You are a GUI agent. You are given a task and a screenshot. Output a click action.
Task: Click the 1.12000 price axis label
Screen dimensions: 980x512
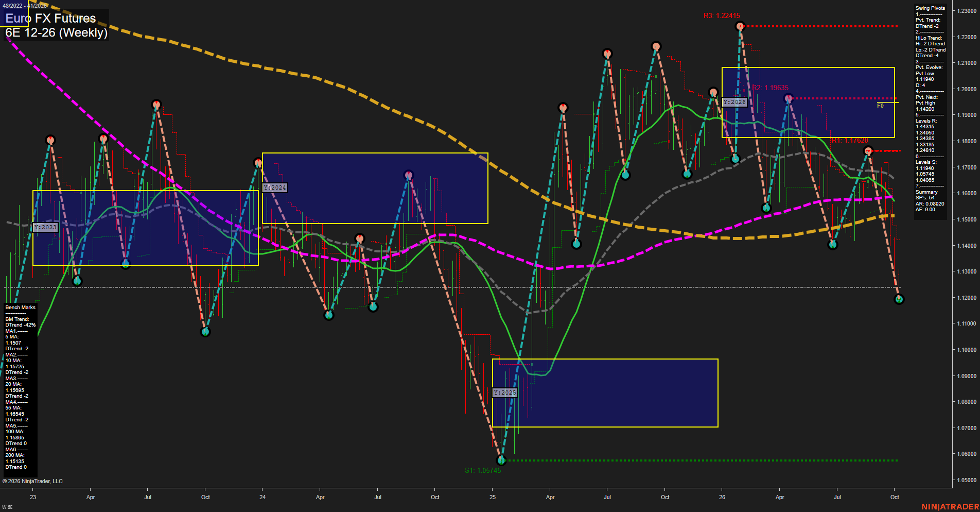coord(967,298)
